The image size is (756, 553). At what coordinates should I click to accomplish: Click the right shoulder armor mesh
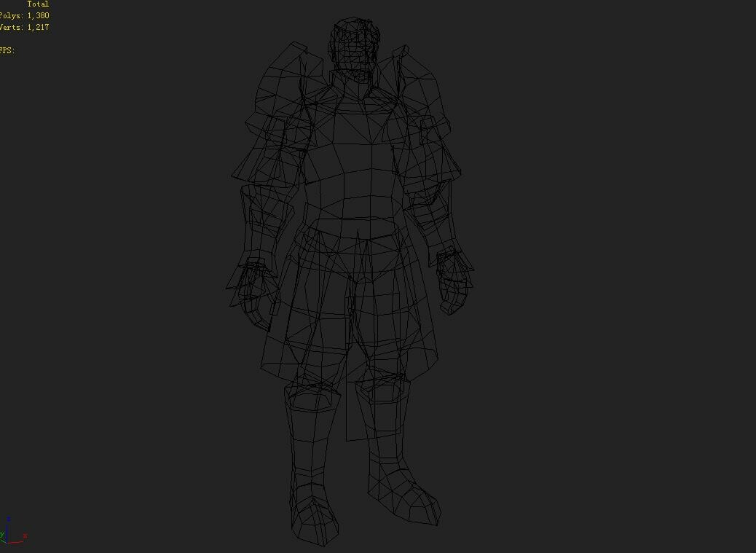422,87
